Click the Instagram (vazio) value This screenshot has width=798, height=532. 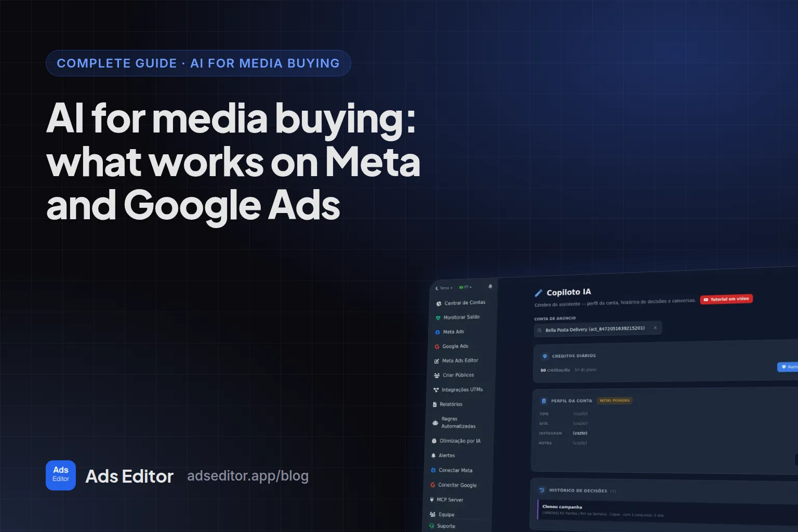580,433
